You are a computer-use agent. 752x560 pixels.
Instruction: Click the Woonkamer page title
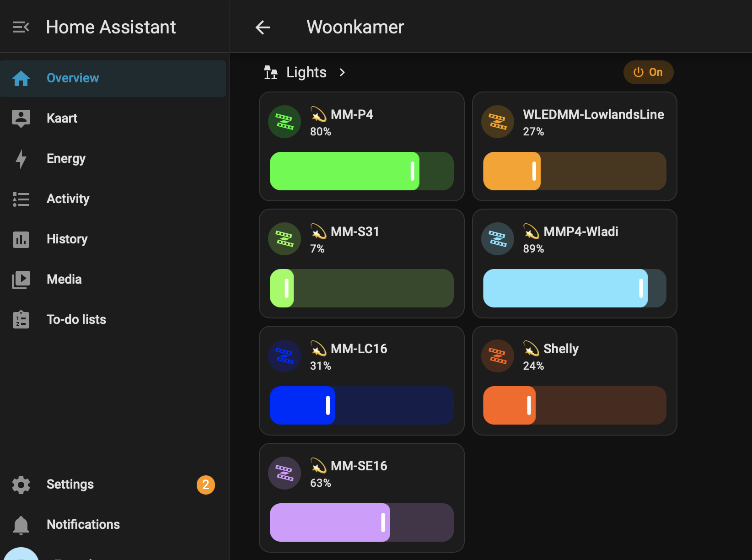tap(355, 27)
